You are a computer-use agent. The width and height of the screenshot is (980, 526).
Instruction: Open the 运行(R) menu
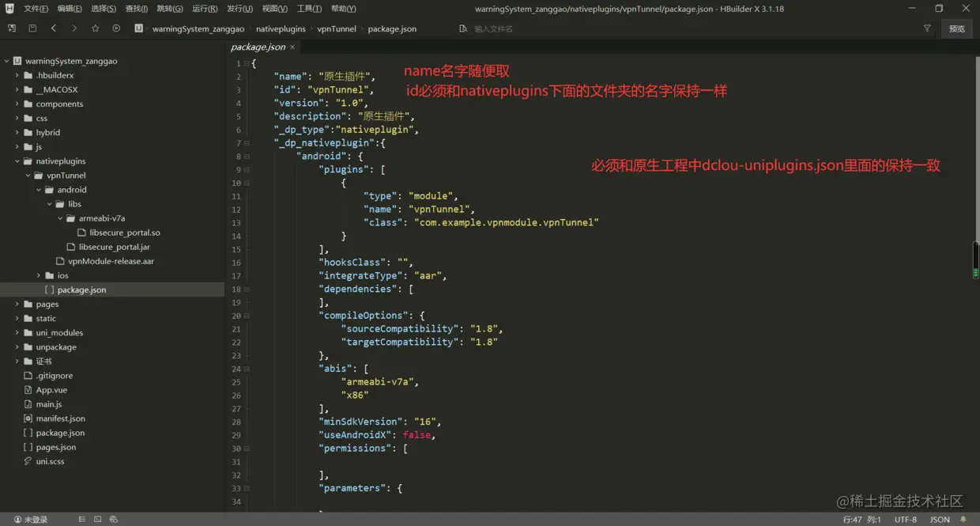click(205, 9)
